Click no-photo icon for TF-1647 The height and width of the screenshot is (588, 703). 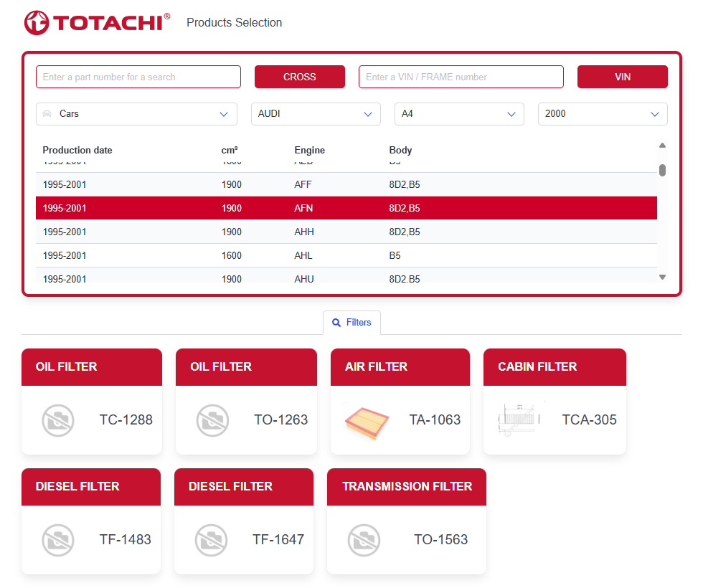click(211, 540)
